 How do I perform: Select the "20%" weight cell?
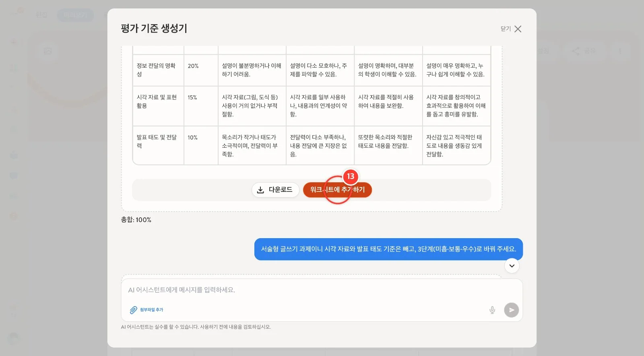coord(201,70)
